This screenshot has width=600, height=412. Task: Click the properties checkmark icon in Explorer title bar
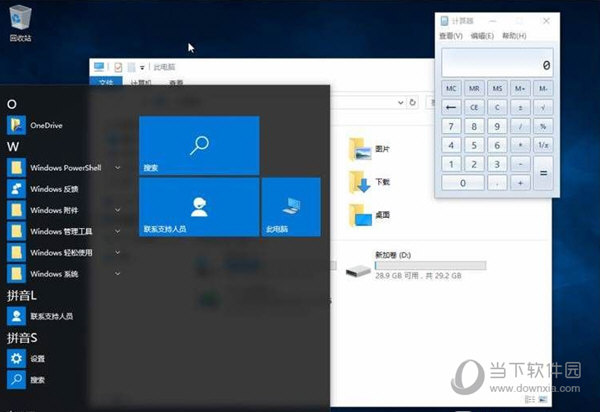tap(118, 67)
